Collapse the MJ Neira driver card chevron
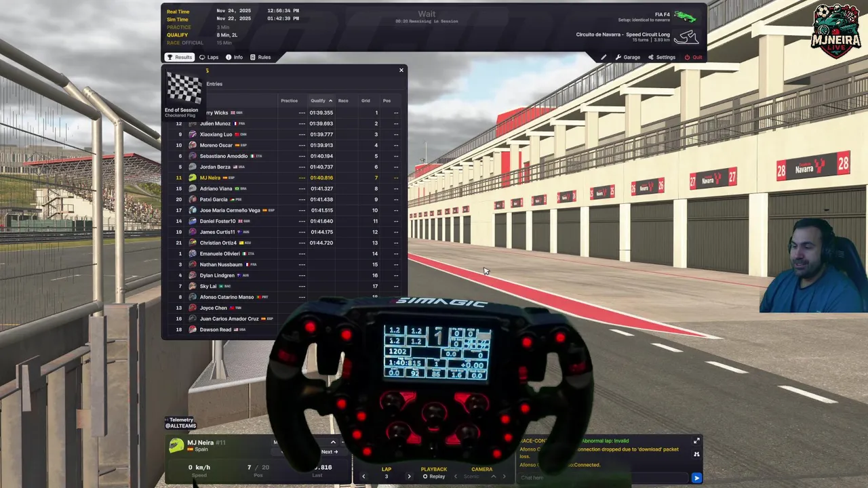This screenshot has width=868, height=488. click(333, 443)
